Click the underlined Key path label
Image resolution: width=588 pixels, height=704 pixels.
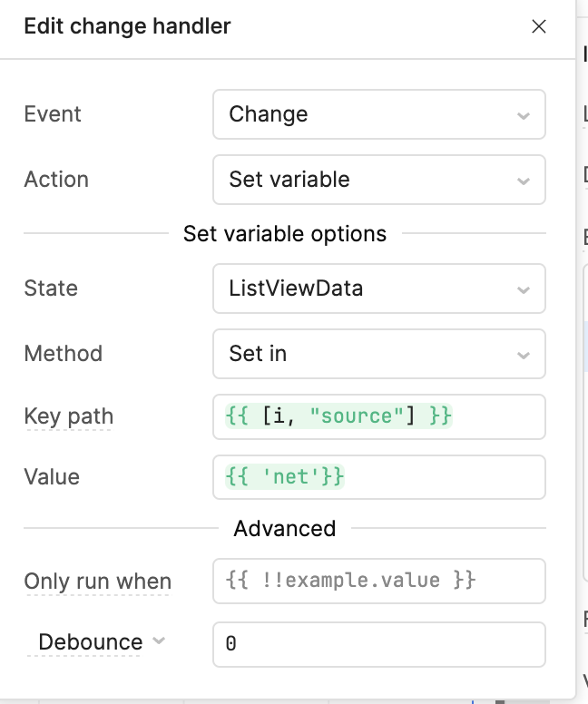pyautogui.click(x=68, y=417)
